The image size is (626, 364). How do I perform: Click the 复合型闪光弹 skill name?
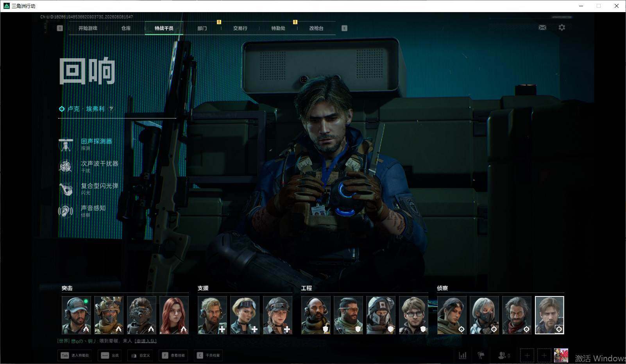tap(100, 186)
